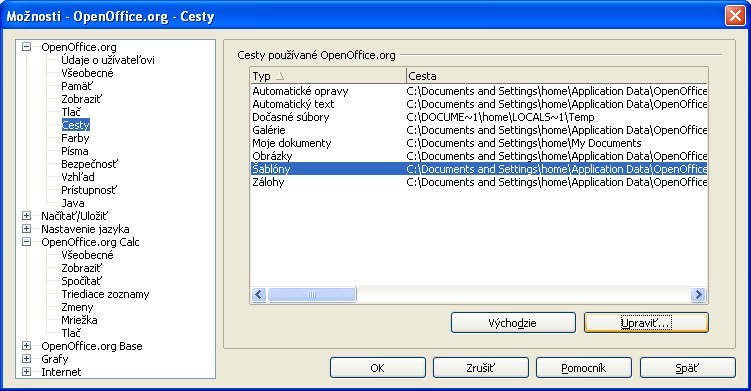
Task: Select the Zálohy path row
Action: point(479,182)
